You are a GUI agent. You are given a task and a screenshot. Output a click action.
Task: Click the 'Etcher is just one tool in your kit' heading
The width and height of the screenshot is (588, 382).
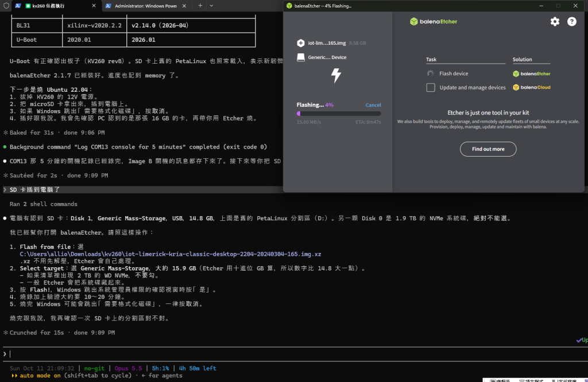(488, 113)
